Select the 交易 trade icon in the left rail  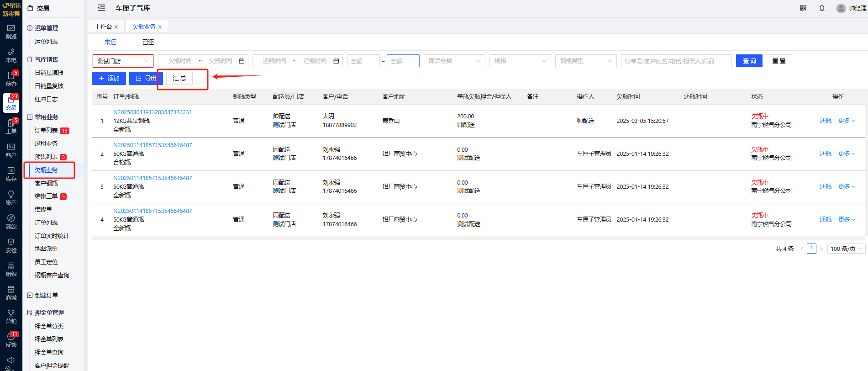(11, 103)
